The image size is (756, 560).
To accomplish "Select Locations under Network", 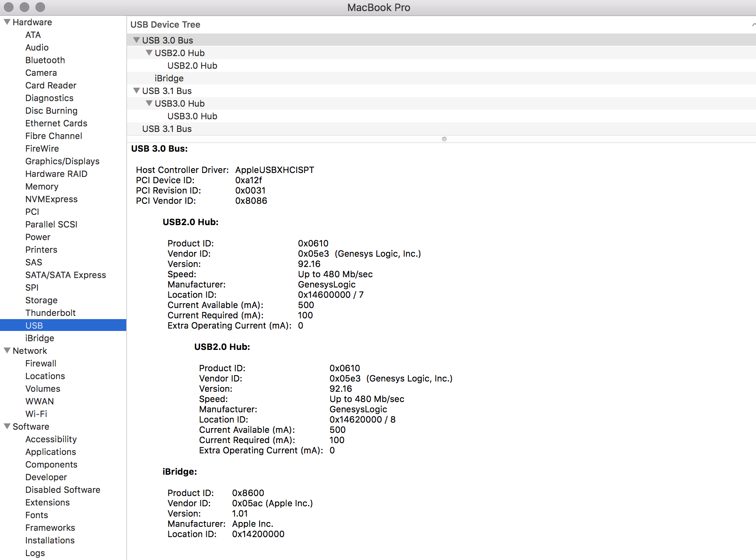I will (45, 376).
